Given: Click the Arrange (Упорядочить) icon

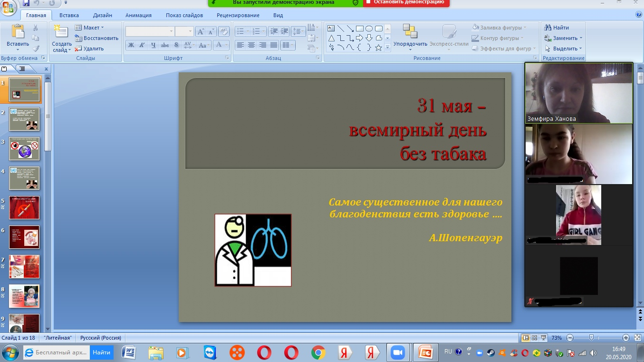Looking at the screenshot, I should click(410, 32).
